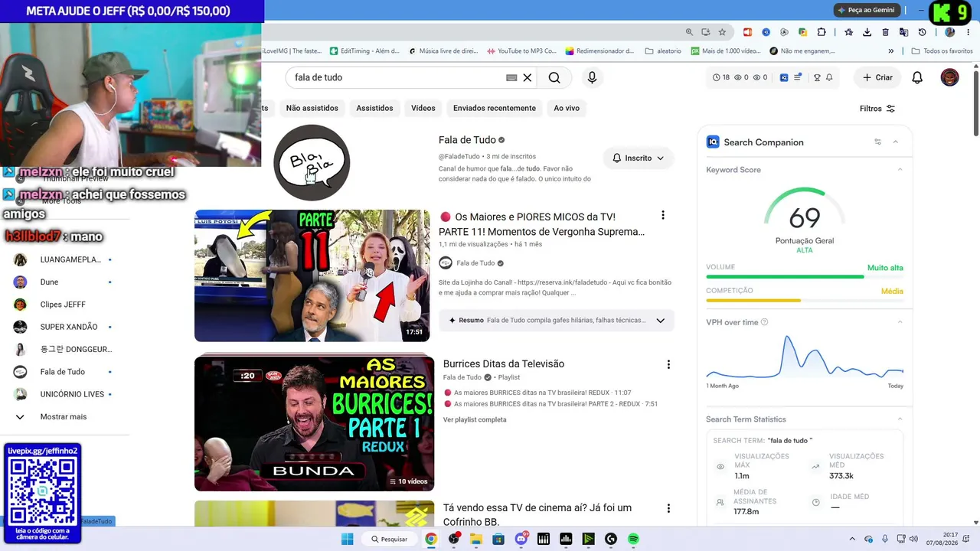The image size is (980, 551).
Task: Open Discord from the taskbar
Action: click(521, 539)
